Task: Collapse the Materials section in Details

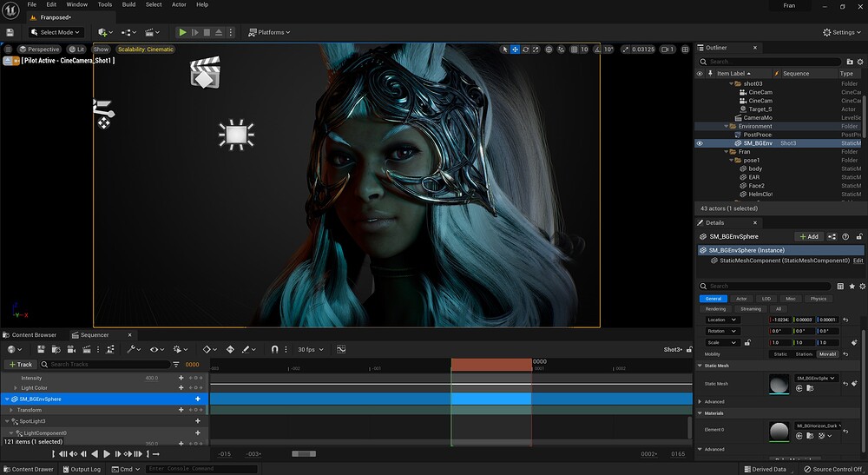Action: pyautogui.click(x=700, y=413)
